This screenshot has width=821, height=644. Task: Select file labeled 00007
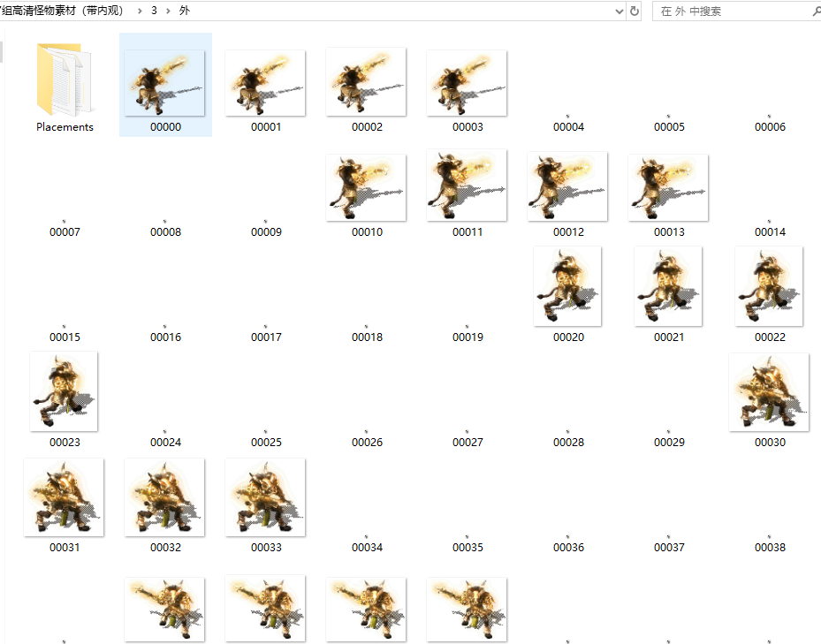point(65,232)
